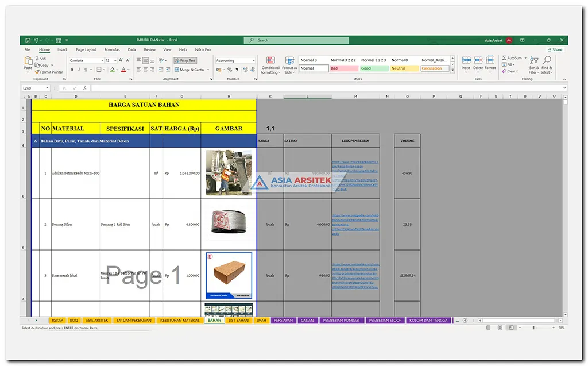
Task: Expand the Merge & Center dropdown arrow
Action: (x=208, y=70)
